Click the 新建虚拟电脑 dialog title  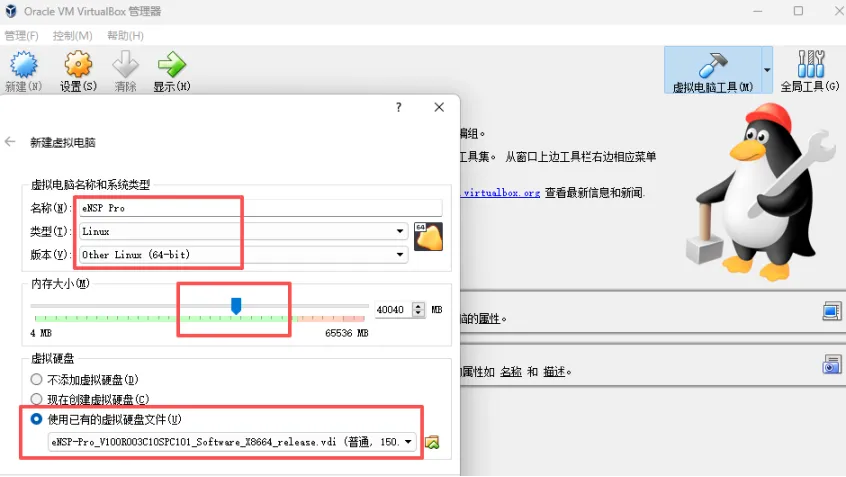pyautogui.click(x=63, y=142)
